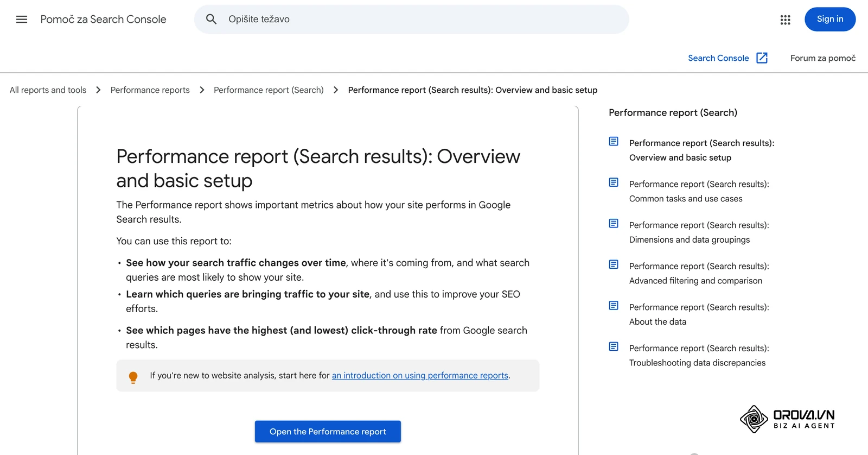
Task: Select sidebar 'Dimensions and data groupings' article
Action: [x=699, y=232]
